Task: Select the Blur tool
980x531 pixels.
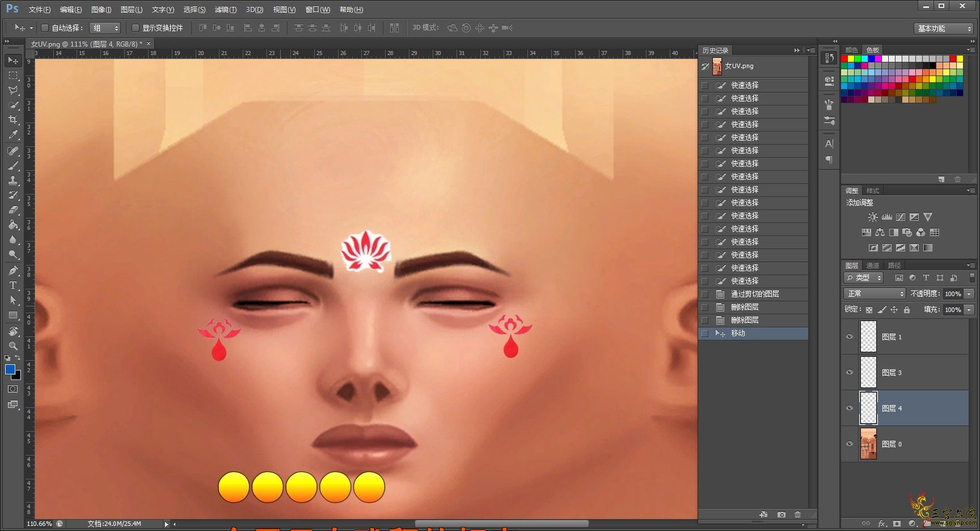Action: point(13,239)
